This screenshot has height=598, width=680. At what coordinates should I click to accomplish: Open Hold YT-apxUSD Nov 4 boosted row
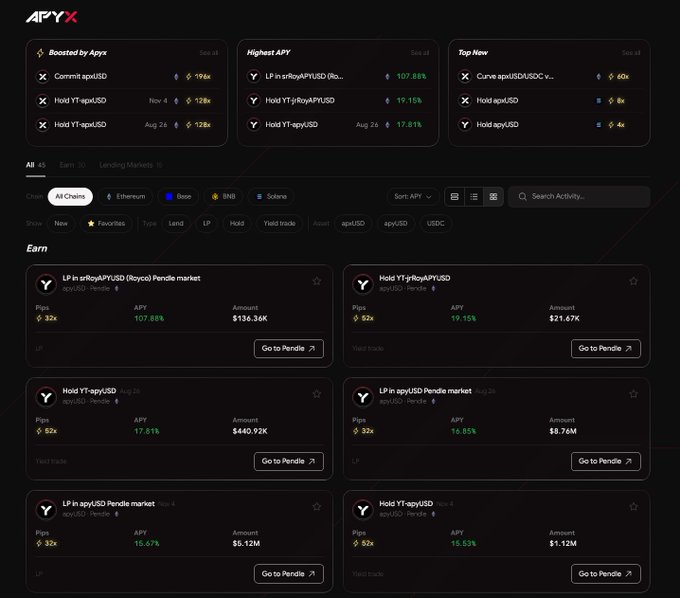(x=126, y=101)
